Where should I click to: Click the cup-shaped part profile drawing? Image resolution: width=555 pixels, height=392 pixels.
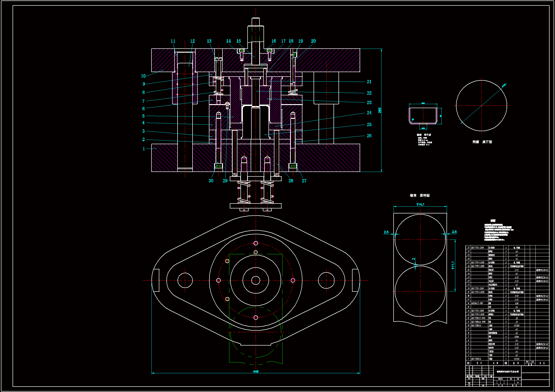click(423, 116)
